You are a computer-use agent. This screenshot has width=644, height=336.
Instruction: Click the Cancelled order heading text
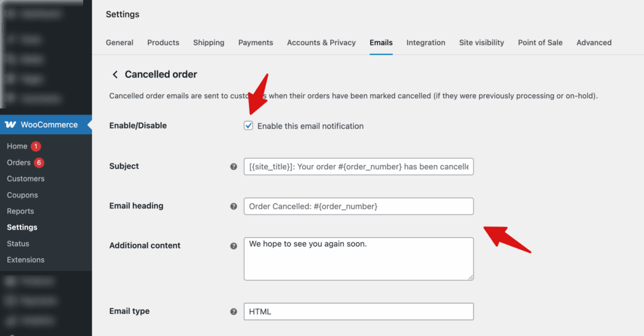161,74
